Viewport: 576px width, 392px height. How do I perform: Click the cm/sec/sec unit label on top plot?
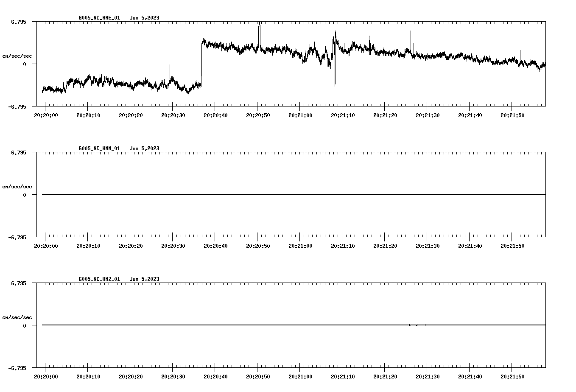click(x=17, y=55)
